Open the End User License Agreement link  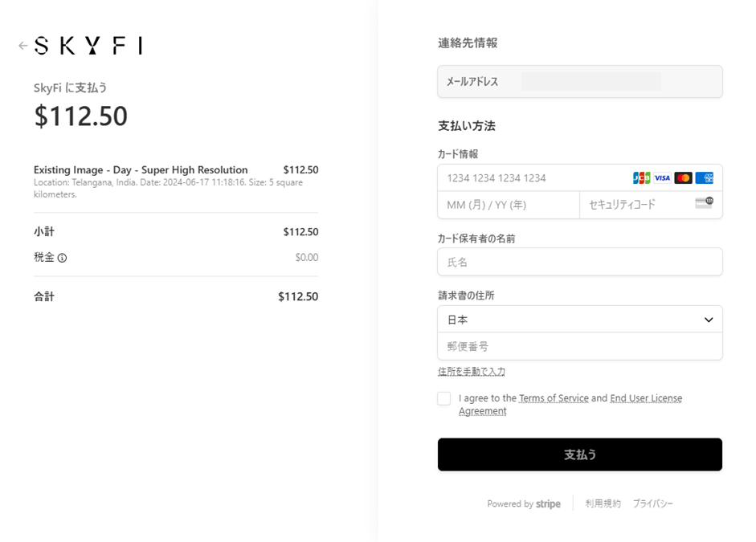pos(646,398)
